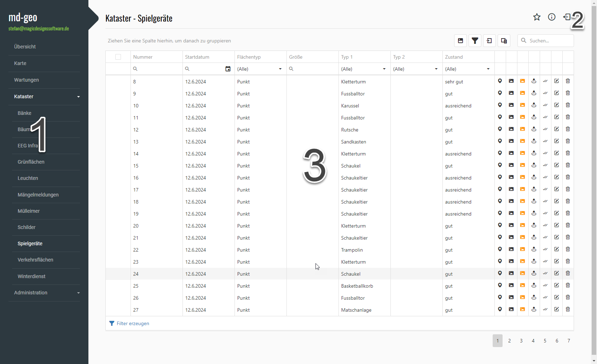Click the Filter erzeugen link
Screen dimensions: 597x364
click(x=133, y=323)
